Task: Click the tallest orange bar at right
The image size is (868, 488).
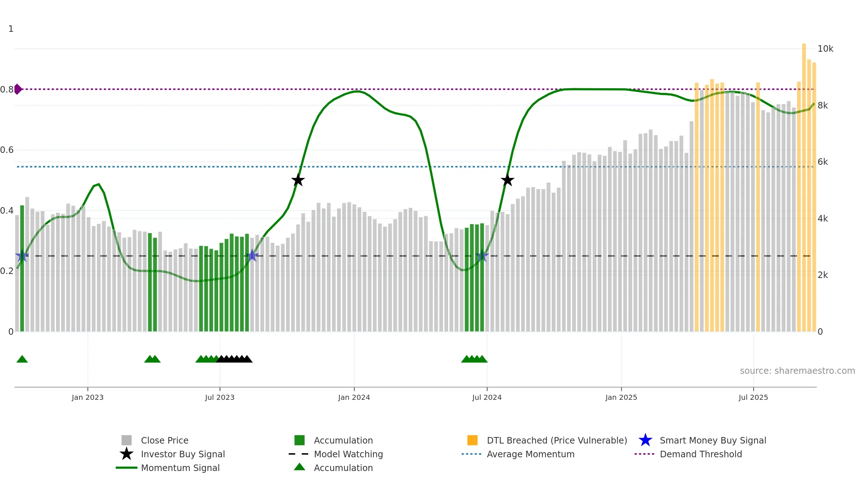Action: [x=804, y=187]
